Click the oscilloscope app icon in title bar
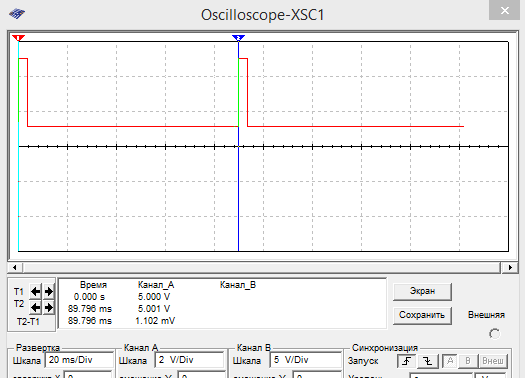The width and height of the screenshot is (525, 378). pos(17,14)
